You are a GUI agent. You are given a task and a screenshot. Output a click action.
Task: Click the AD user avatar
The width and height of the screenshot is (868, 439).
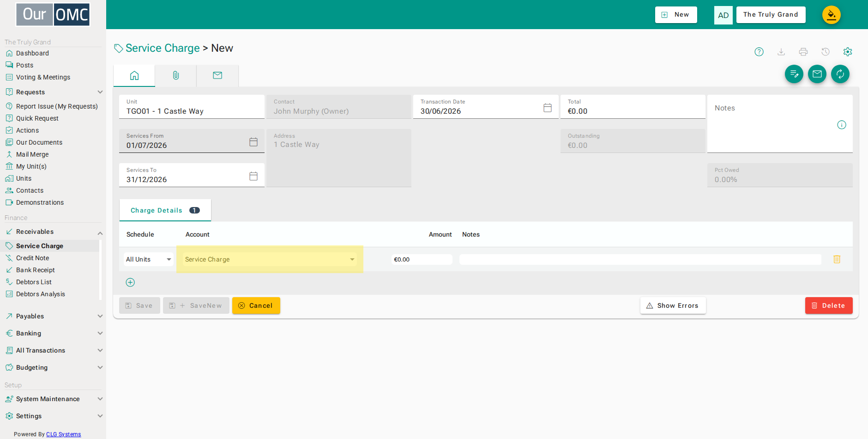(x=723, y=15)
